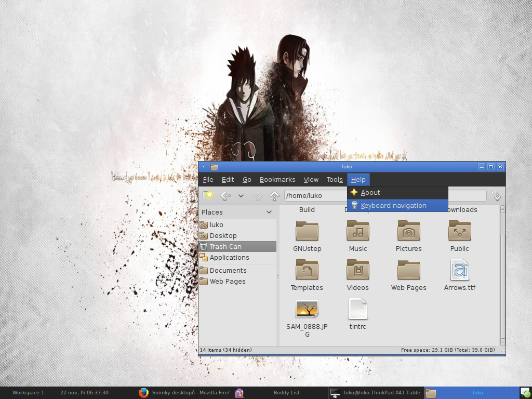Image resolution: width=532 pixels, height=399 pixels.
Task: Expand the Places side pane dropdown
Action: pyautogui.click(x=269, y=212)
